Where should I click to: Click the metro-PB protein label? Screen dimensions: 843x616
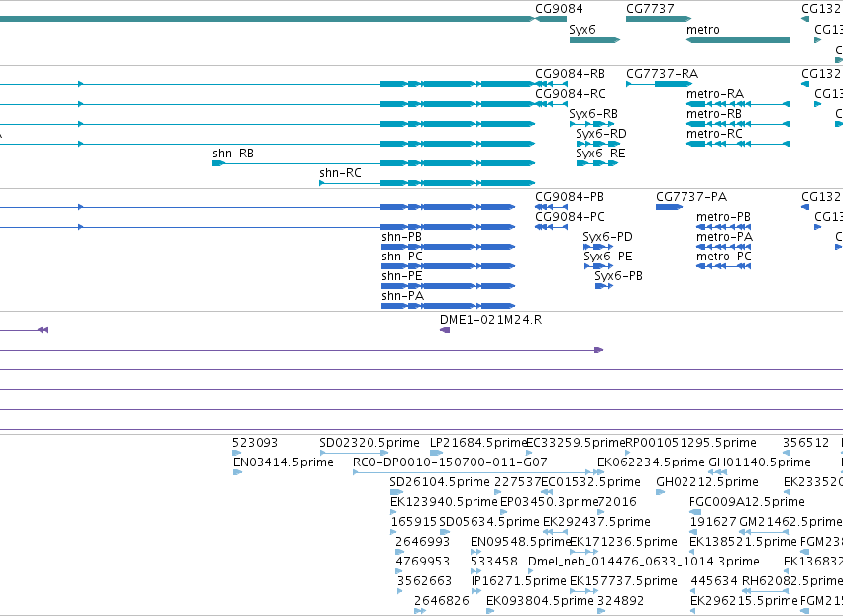pos(723,217)
